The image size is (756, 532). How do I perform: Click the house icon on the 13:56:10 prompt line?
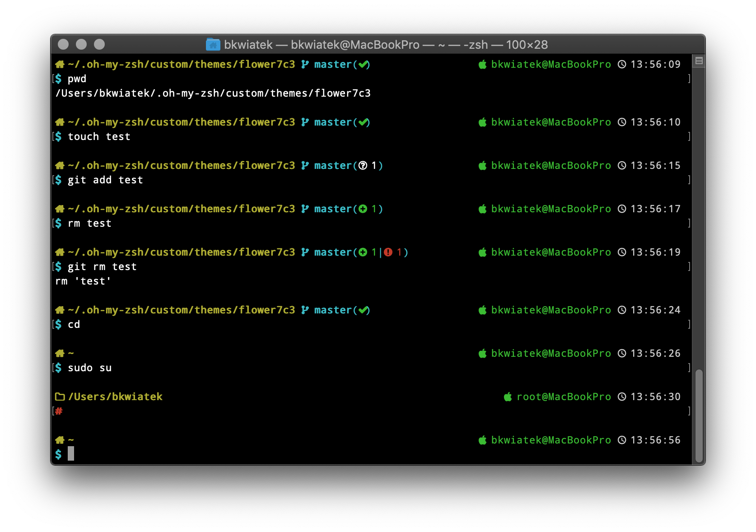60,122
